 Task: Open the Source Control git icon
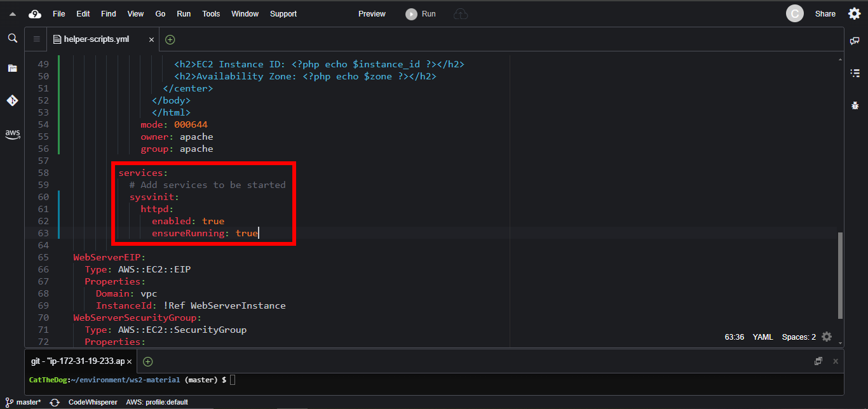[12, 100]
